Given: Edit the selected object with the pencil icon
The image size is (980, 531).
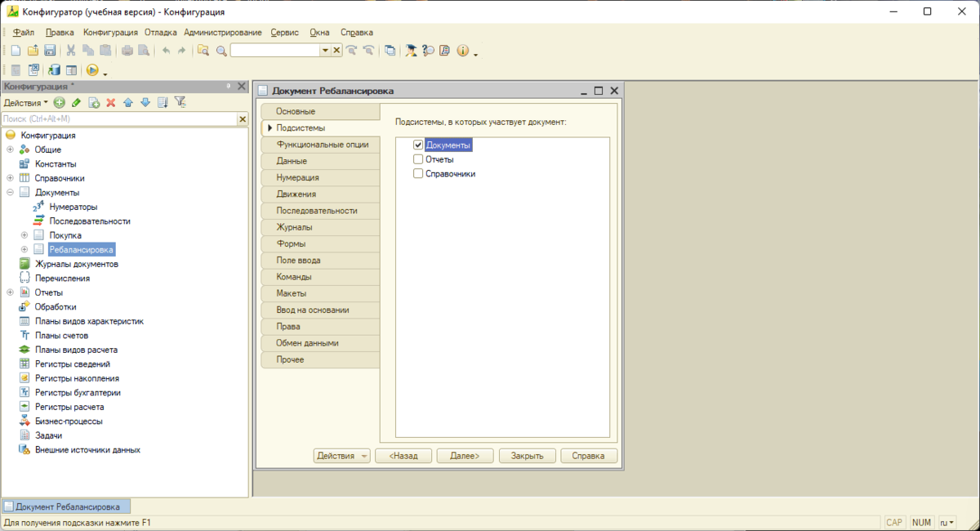Looking at the screenshot, I should point(76,103).
